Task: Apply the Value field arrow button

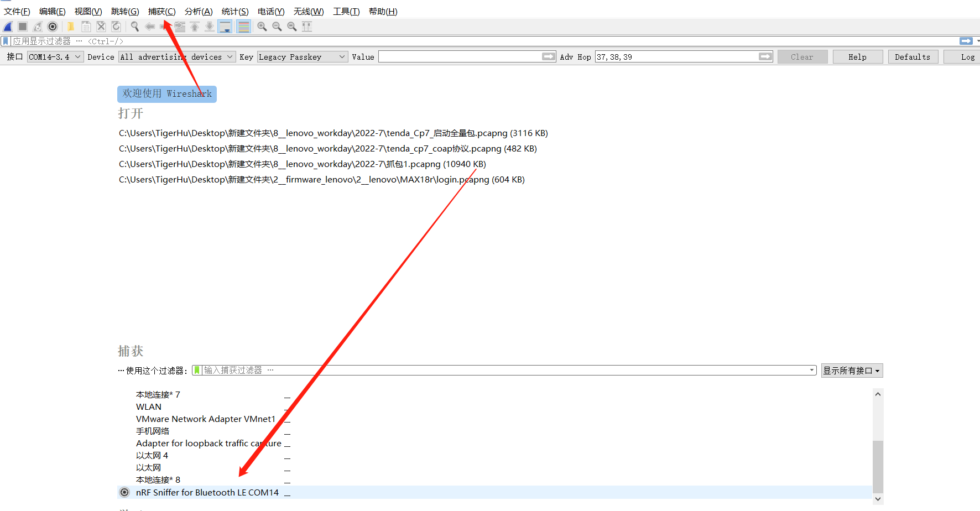Action: tap(549, 56)
